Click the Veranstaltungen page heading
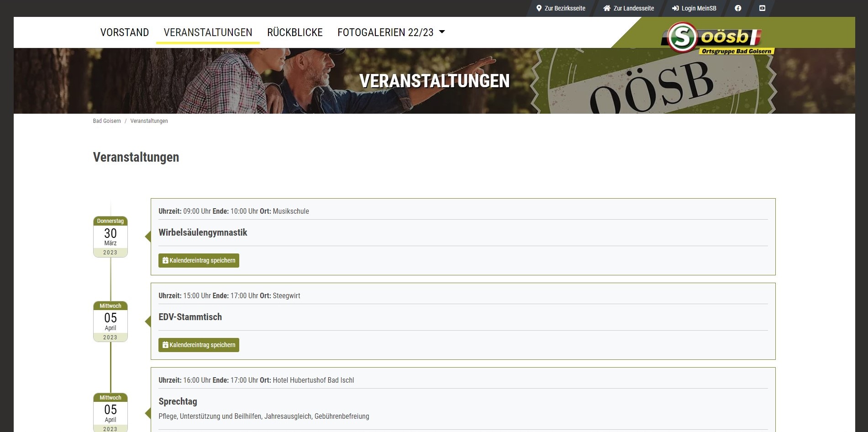 point(136,157)
